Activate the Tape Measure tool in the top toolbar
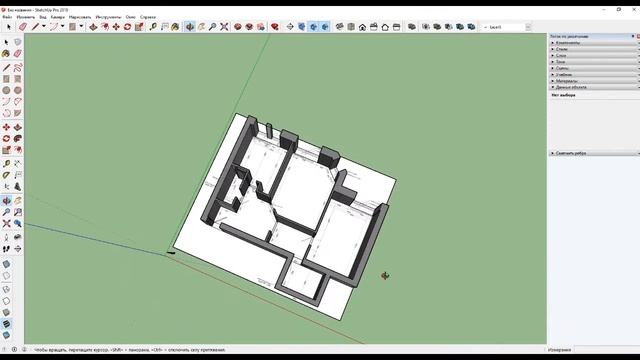 point(153,27)
